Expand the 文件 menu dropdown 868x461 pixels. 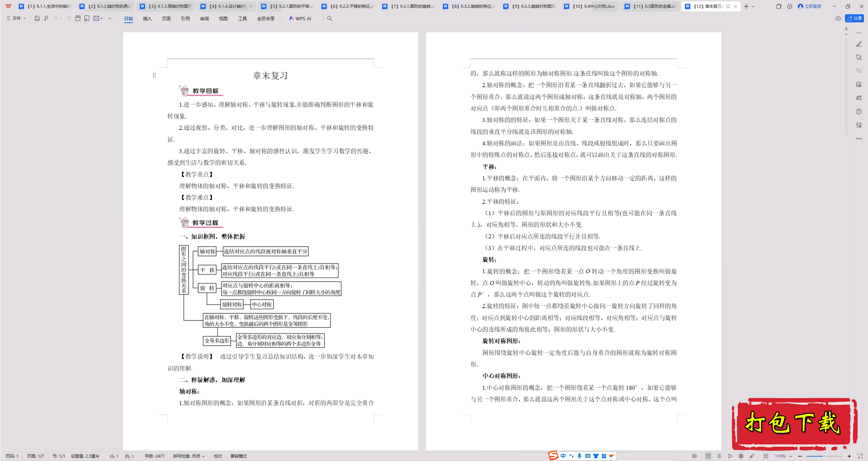(x=16, y=18)
